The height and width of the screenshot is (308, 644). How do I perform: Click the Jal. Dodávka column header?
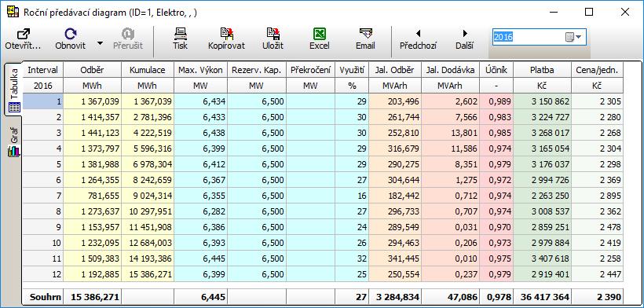(451, 70)
